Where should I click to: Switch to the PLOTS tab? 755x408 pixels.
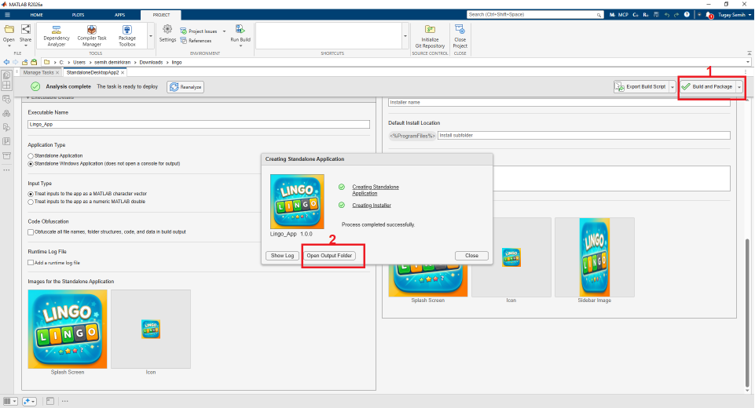point(78,15)
